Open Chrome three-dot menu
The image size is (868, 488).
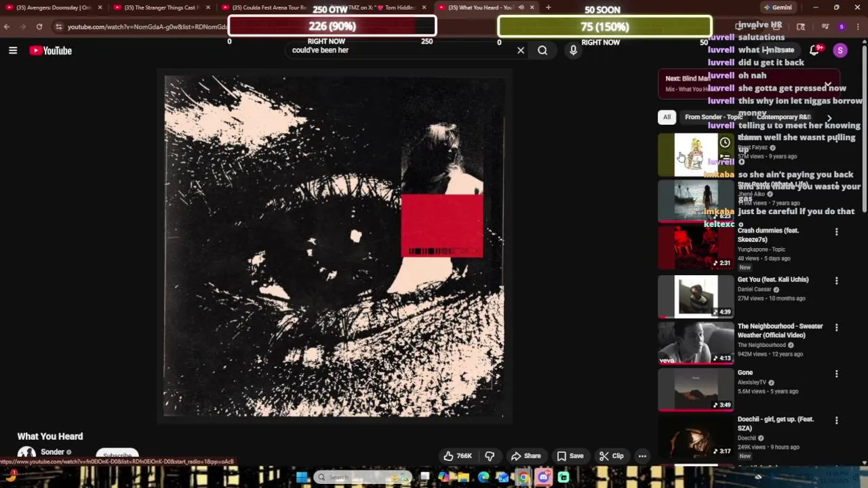tap(858, 26)
